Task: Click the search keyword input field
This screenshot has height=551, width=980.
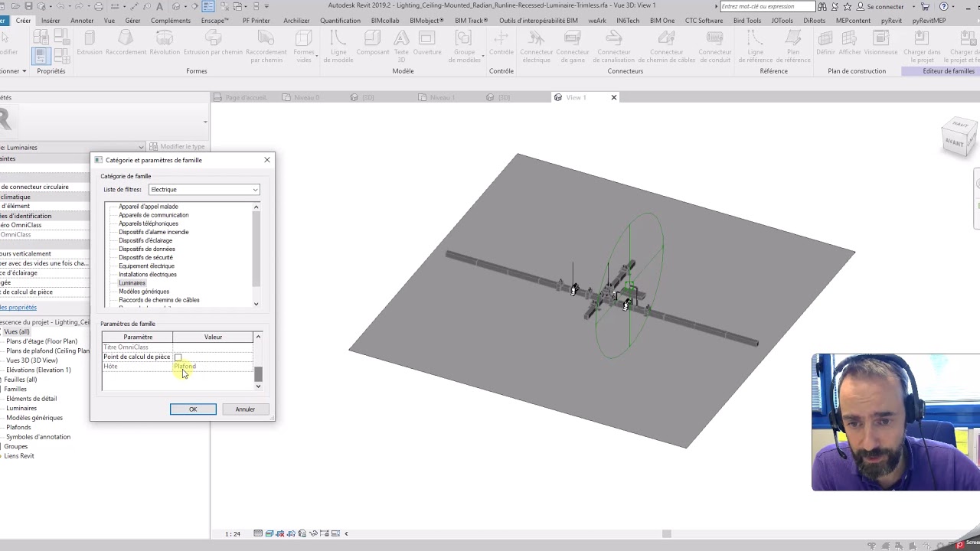Action: pyautogui.click(x=767, y=7)
